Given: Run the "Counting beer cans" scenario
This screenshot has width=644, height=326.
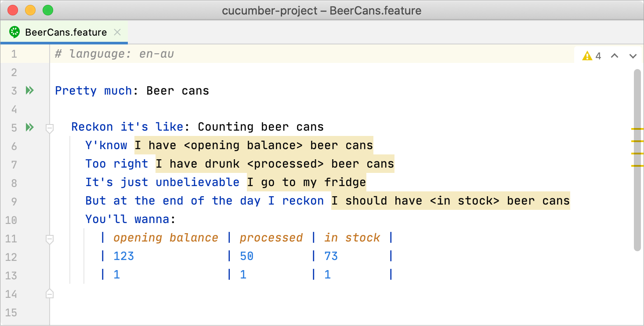Looking at the screenshot, I should (x=29, y=127).
